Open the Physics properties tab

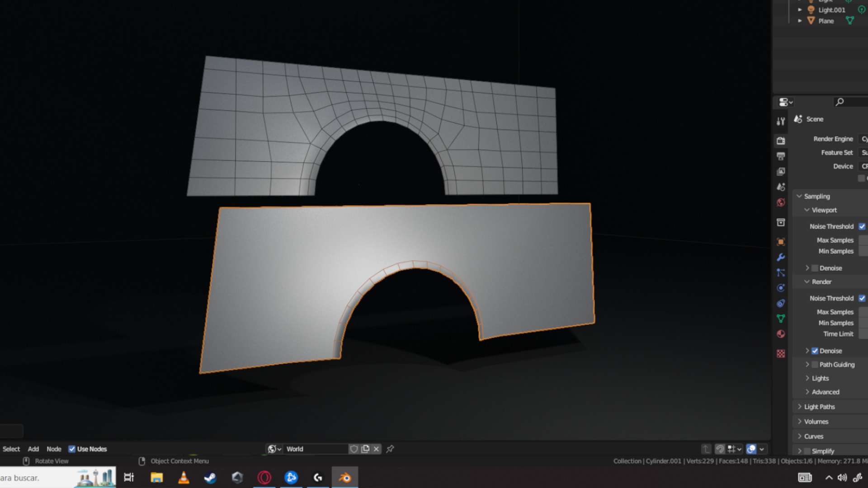[781, 288]
